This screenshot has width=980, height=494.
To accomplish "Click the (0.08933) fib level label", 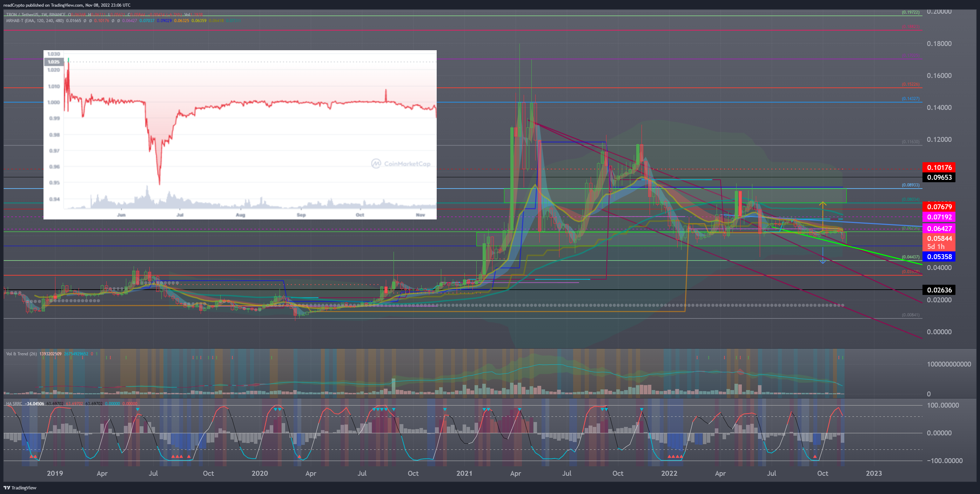I will tap(911, 185).
